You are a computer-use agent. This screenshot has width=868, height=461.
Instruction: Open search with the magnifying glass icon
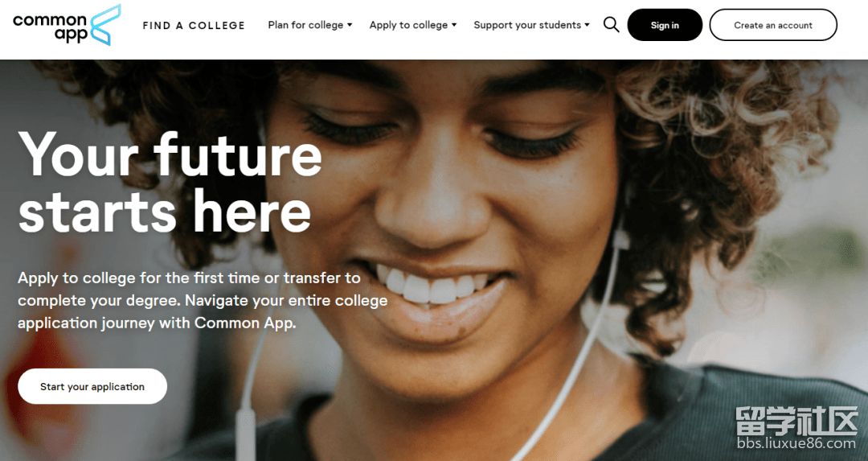[x=611, y=25]
